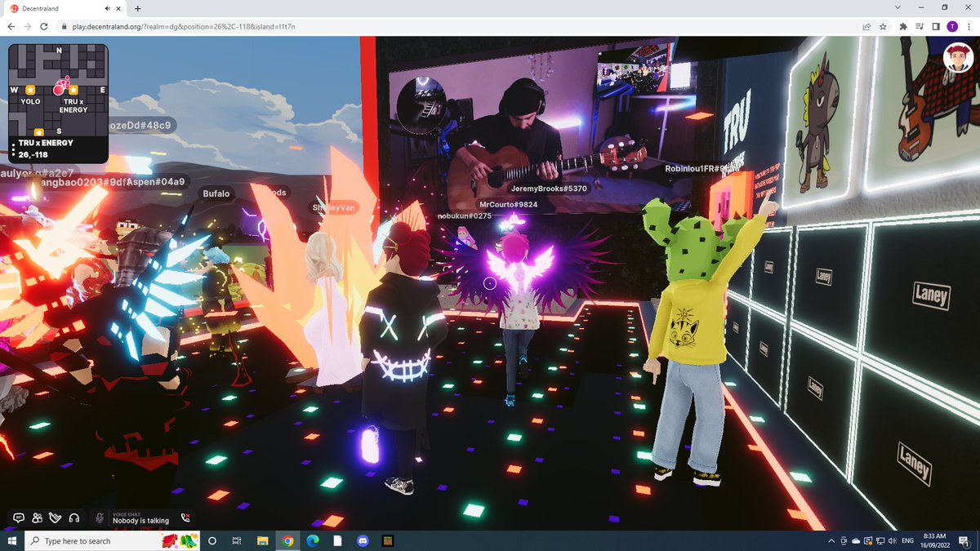Open the emotes hand-wave icon
Viewport: 980px width, 551px height.
pos(56,518)
